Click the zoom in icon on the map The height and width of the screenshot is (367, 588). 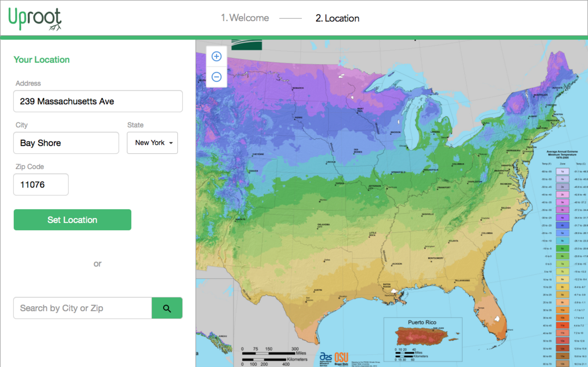tap(216, 56)
